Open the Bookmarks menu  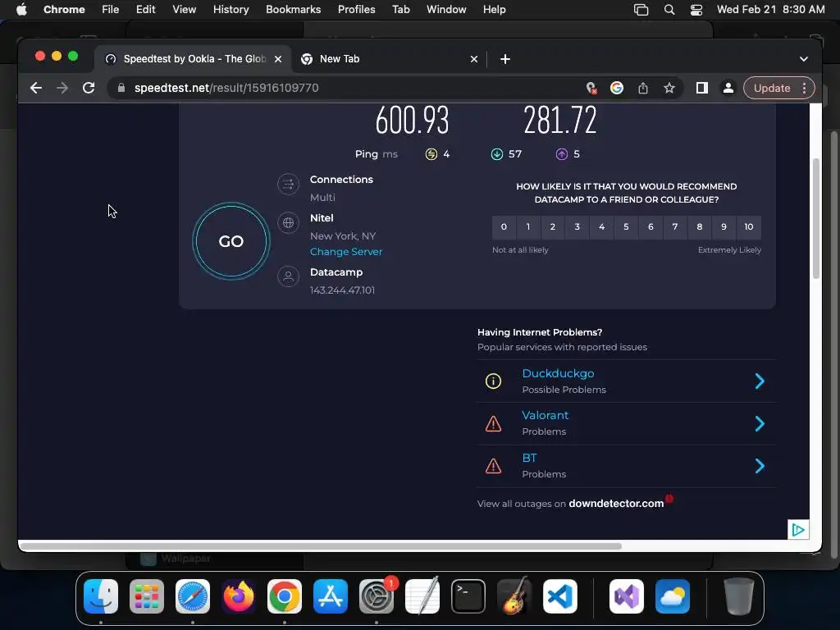(x=293, y=10)
